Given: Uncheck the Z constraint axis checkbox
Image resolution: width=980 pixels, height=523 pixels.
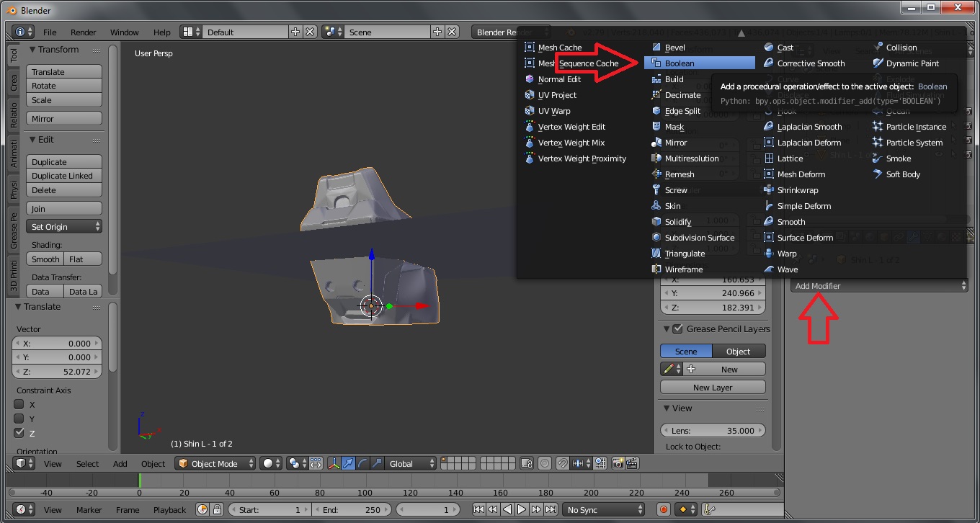Looking at the screenshot, I should click(x=19, y=433).
